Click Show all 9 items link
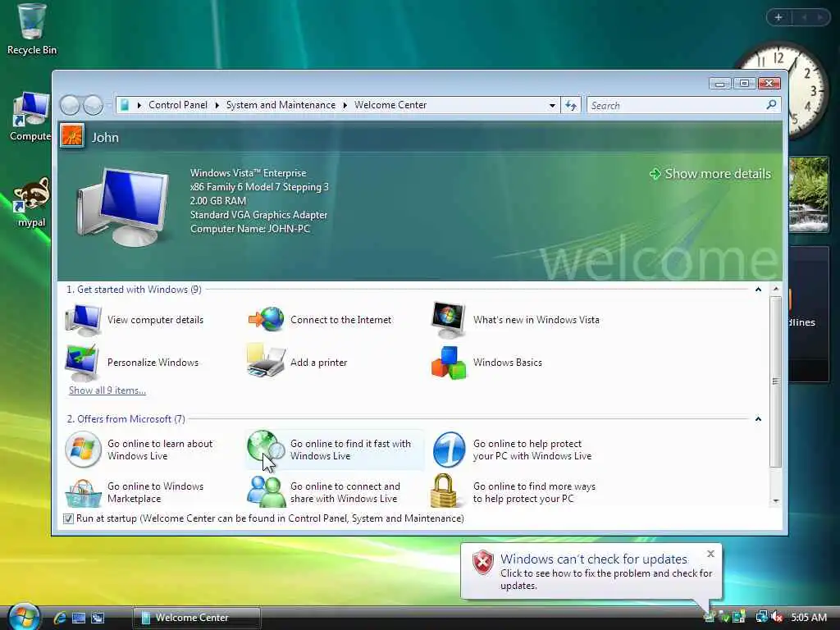 107,390
